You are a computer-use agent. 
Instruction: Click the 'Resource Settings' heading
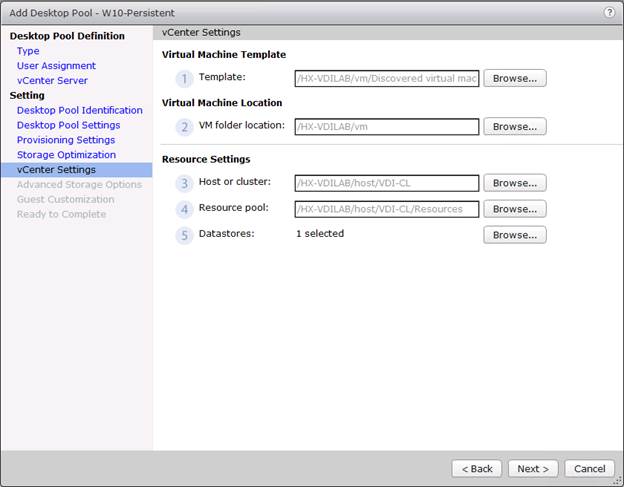pyautogui.click(x=206, y=159)
